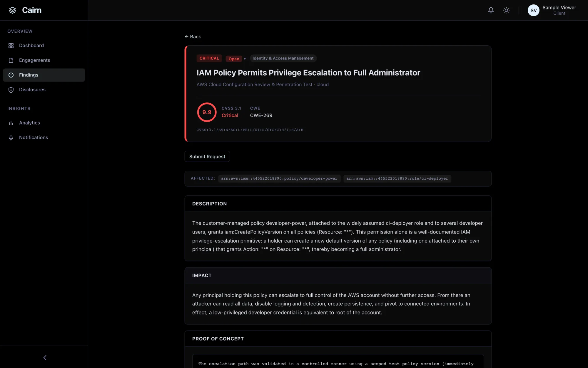Click the Submit Request button
The image size is (588, 368).
207,157
